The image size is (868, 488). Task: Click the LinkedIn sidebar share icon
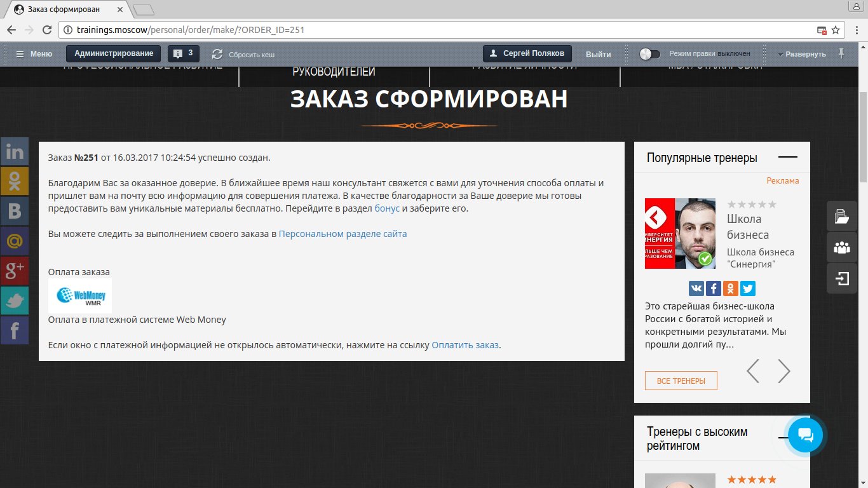pos(14,152)
